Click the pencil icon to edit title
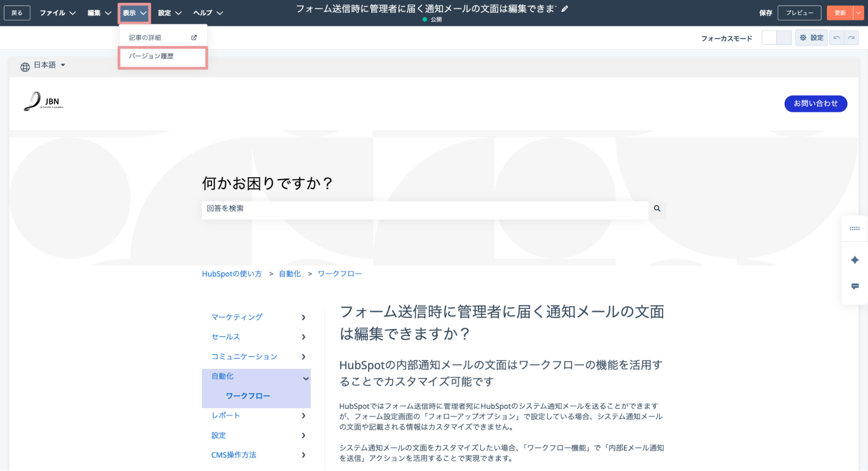Image resolution: width=868 pixels, height=471 pixels. click(564, 9)
